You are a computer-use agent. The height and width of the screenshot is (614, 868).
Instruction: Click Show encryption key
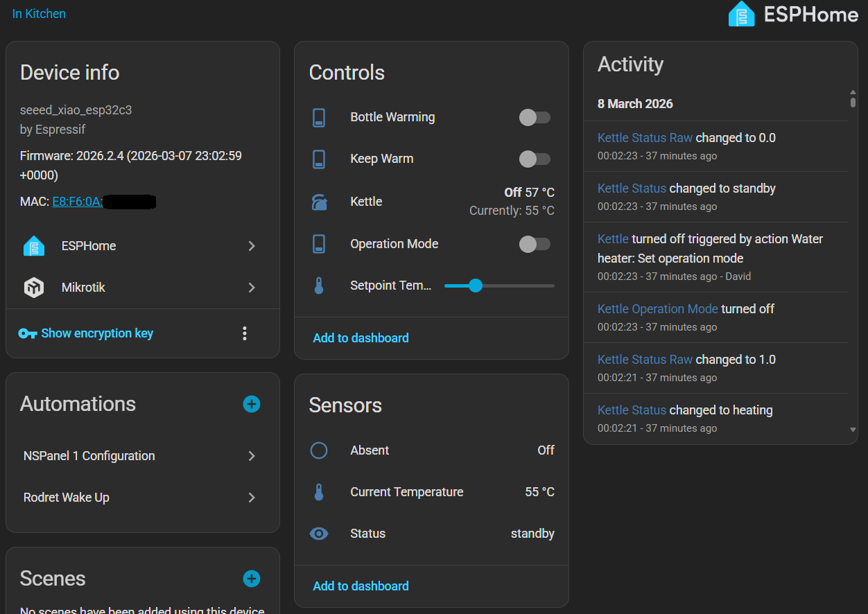point(96,333)
